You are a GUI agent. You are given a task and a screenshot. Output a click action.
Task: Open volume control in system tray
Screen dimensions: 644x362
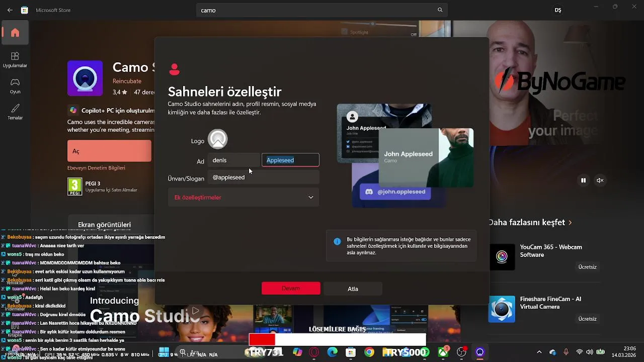(589, 352)
